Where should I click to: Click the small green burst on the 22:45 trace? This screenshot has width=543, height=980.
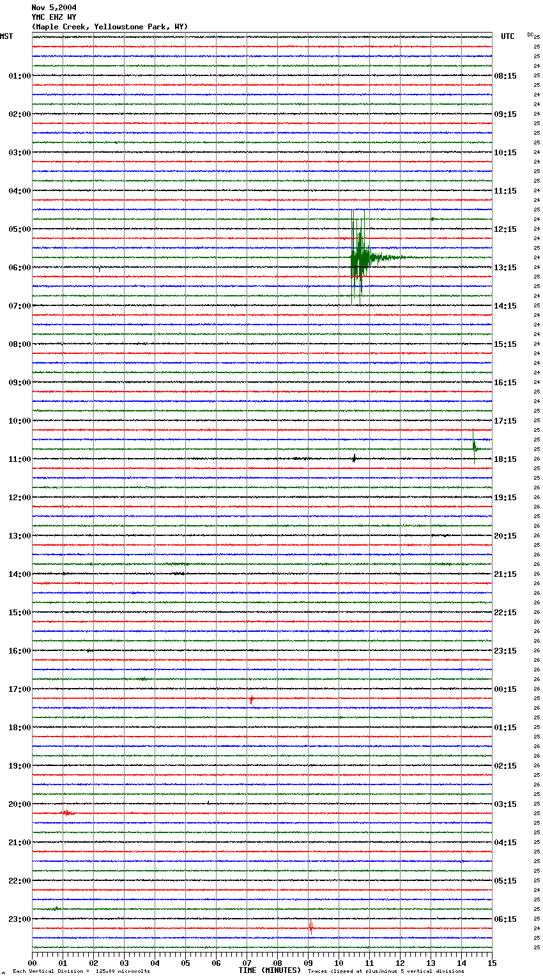point(56,908)
